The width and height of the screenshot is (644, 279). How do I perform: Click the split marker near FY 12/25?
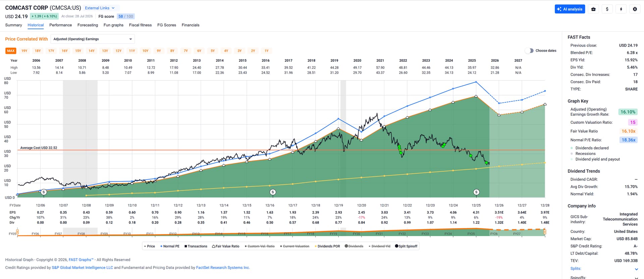[x=476, y=192]
